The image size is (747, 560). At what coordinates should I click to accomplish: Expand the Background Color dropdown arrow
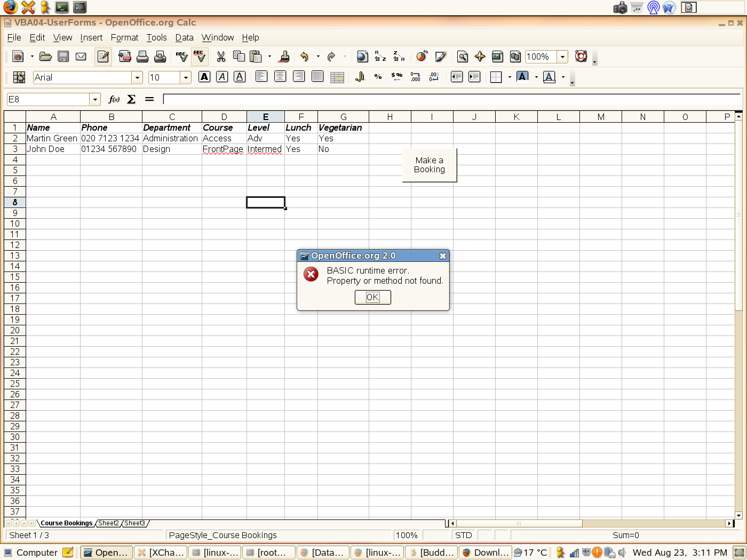click(x=536, y=77)
